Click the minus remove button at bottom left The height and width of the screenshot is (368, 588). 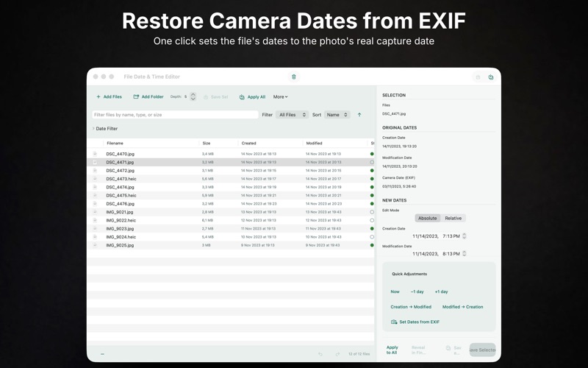click(x=102, y=354)
